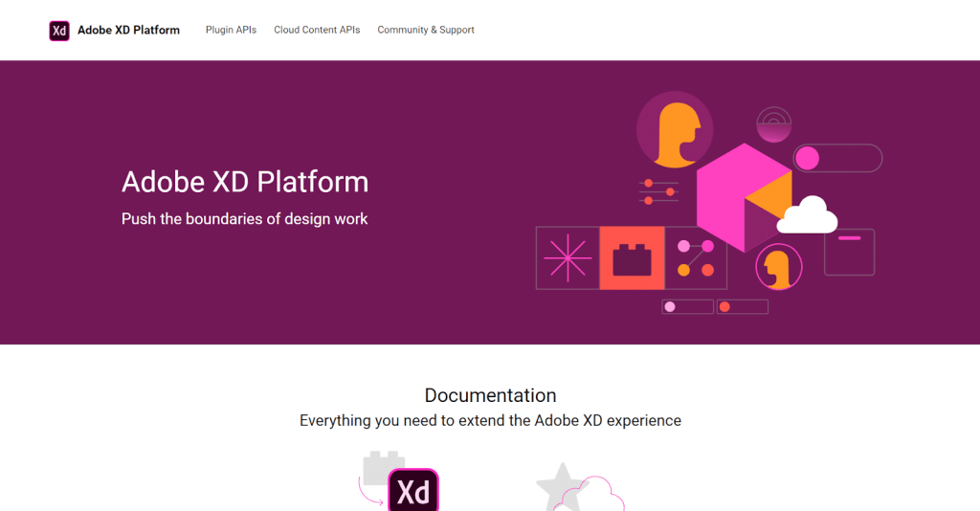Open the Adobe XD Platform home link
Viewport: 980px width, 511px height.
pos(128,30)
